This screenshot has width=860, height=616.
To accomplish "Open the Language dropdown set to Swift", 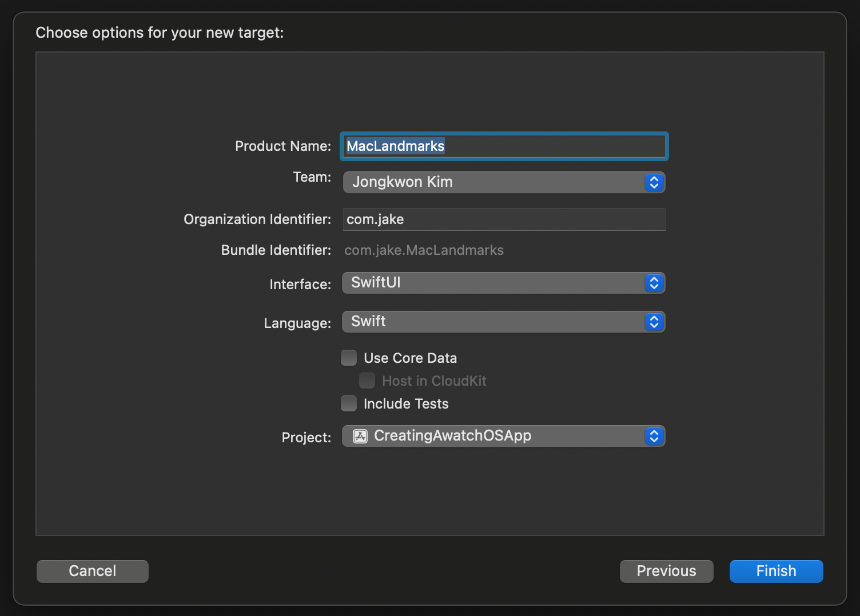I will click(504, 322).
